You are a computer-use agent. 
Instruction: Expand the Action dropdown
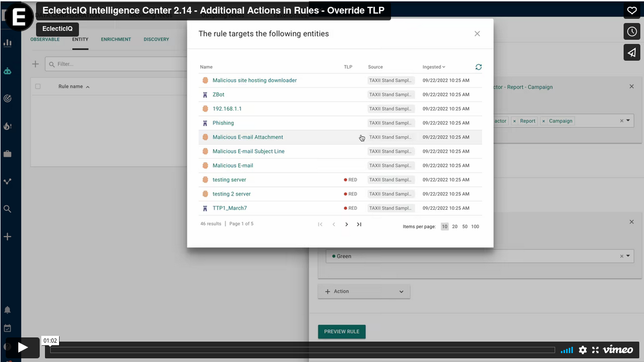364,291
